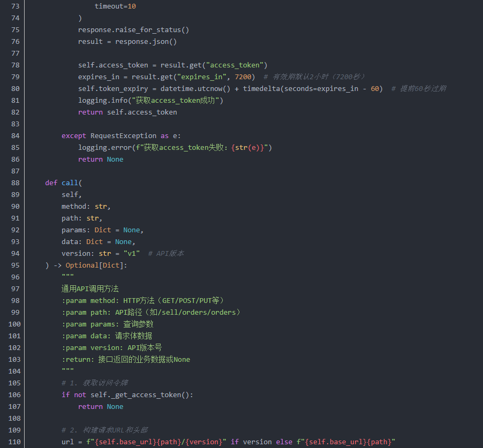Click 'if not self._get_access_token():' line
The width and height of the screenshot is (483, 448).
point(127,394)
